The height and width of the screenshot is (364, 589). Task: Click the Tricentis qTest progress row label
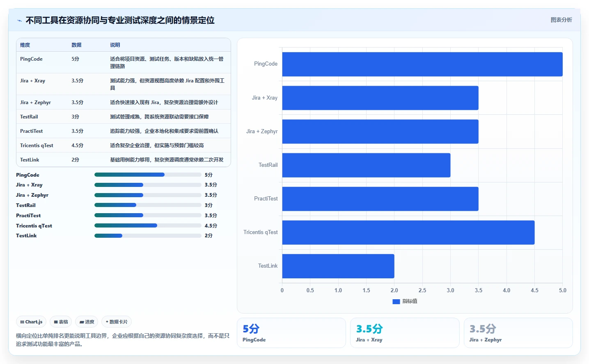click(x=34, y=226)
